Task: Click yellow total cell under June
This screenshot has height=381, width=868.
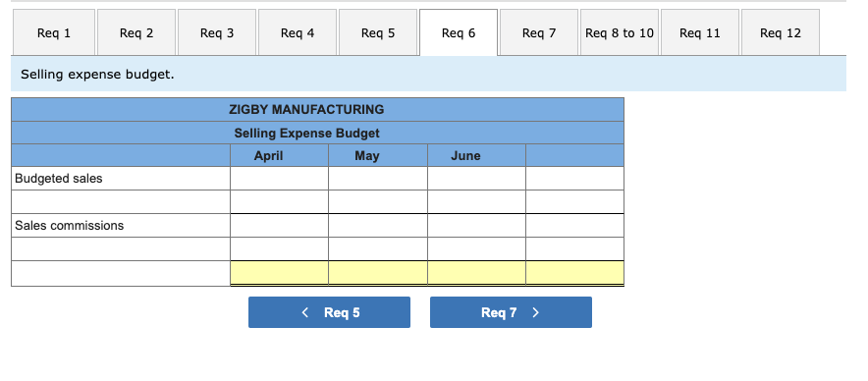Action: pyautogui.click(x=476, y=273)
